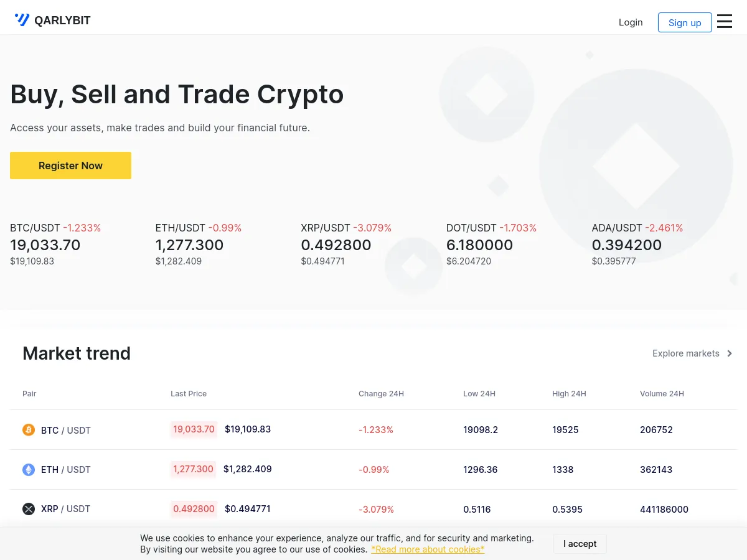This screenshot has height=560, width=747.
Task: Click the Sign up button
Action: 685,22
